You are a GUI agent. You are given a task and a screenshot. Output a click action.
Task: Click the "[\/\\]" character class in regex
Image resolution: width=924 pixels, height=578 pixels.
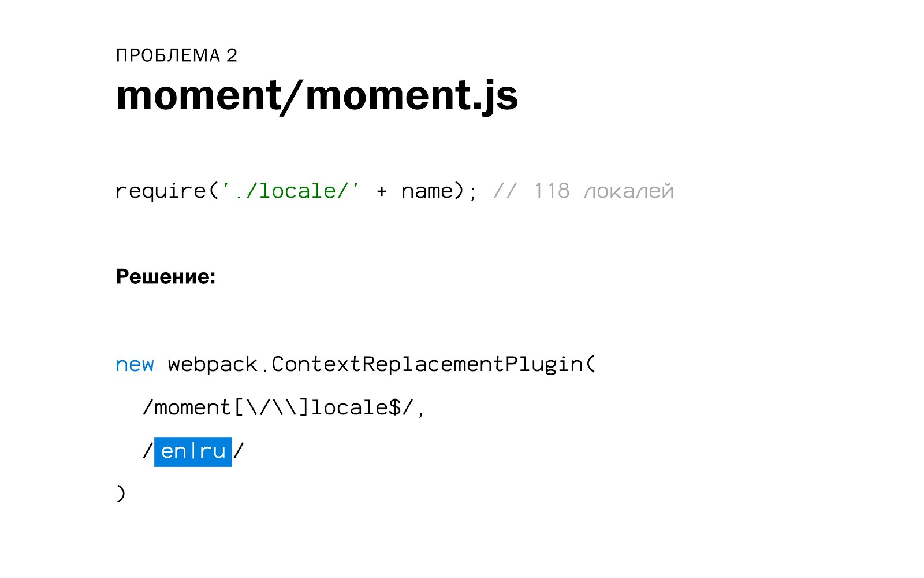coord(271,408)
